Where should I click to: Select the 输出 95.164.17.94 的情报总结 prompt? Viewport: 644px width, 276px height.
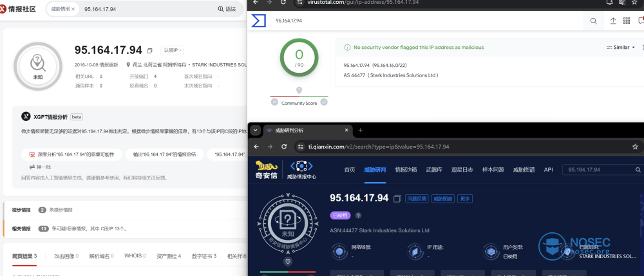164,154
